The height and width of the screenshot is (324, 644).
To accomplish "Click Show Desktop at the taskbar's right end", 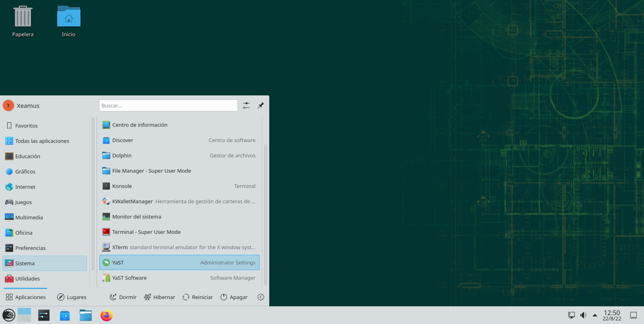I will pos(633,315).
